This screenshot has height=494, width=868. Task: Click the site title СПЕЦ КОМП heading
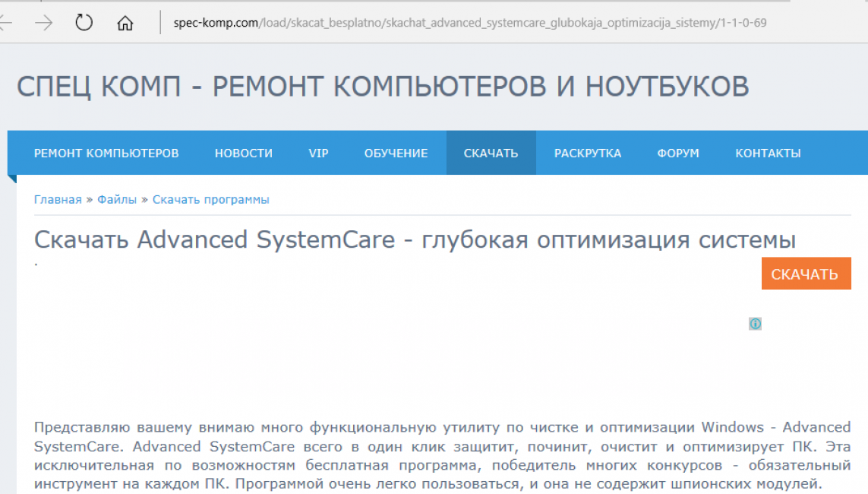(x=383, y=87)
